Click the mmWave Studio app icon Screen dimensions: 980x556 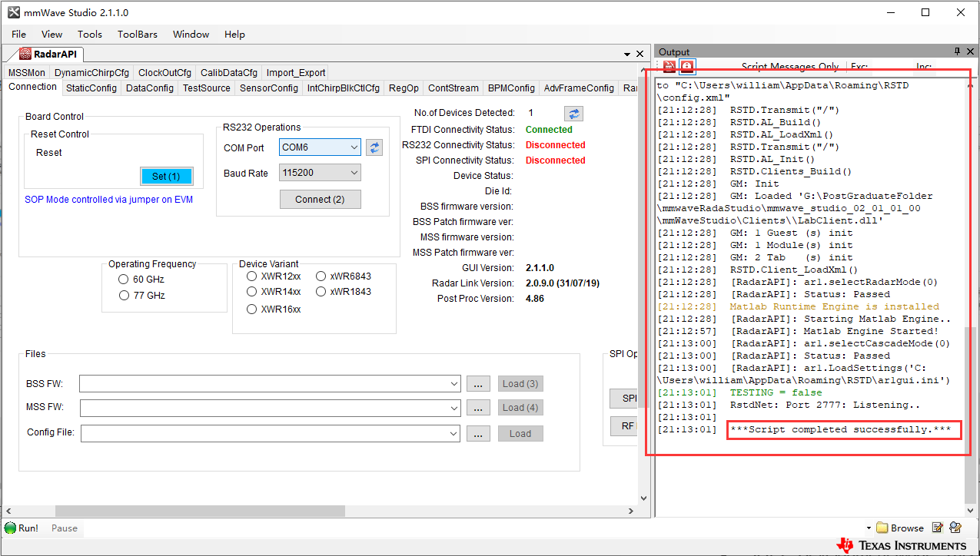click(14, 12)
